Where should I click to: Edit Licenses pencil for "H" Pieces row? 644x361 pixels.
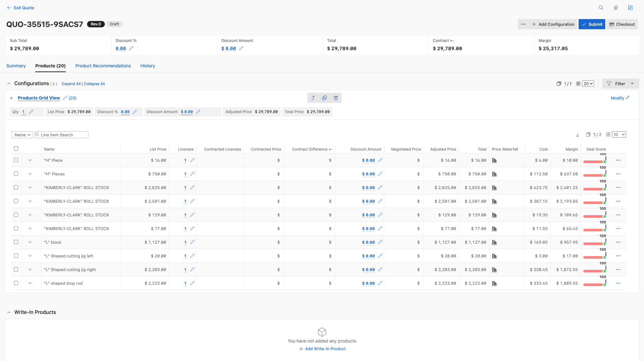coord(192,174)
